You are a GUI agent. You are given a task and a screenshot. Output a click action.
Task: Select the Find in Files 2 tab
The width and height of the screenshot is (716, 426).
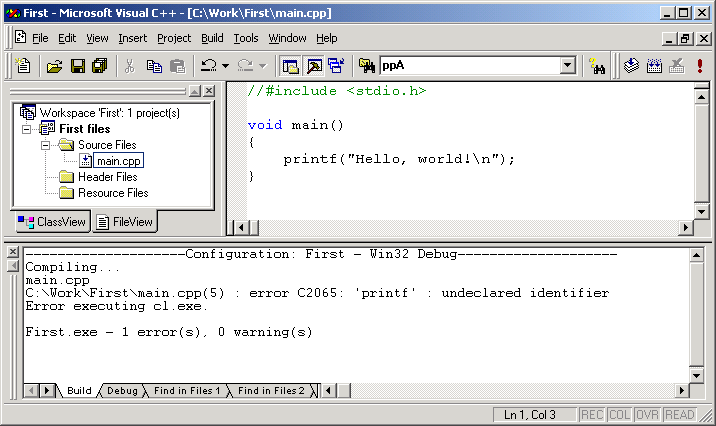271,391
